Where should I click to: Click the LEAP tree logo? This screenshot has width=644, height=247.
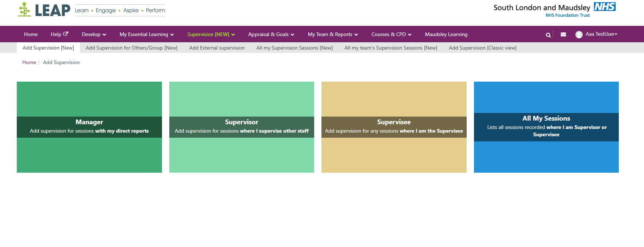24,9
